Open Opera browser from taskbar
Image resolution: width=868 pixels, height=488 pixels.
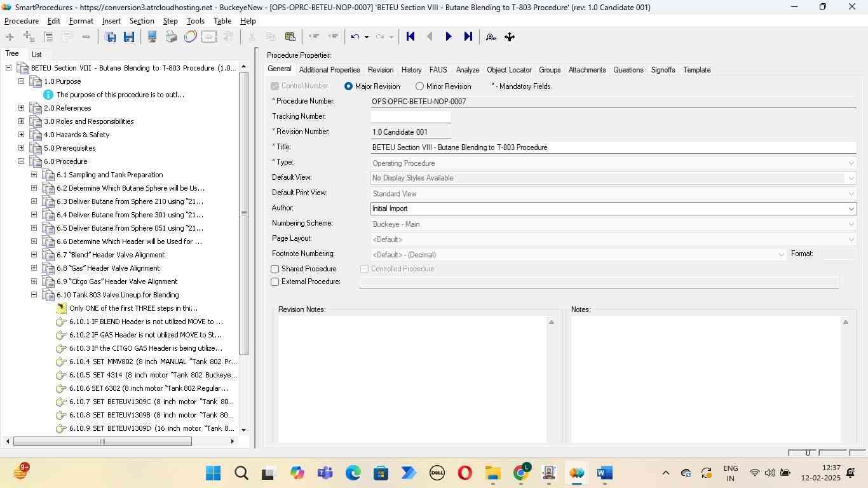click(465, 473)
